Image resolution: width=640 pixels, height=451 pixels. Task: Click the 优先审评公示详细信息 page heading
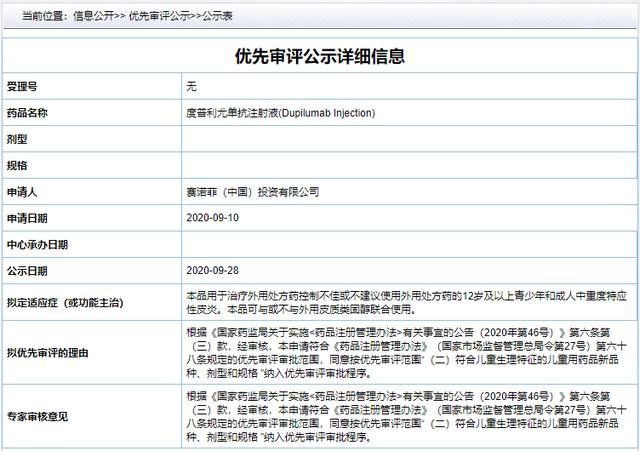(x=319, y=57)
